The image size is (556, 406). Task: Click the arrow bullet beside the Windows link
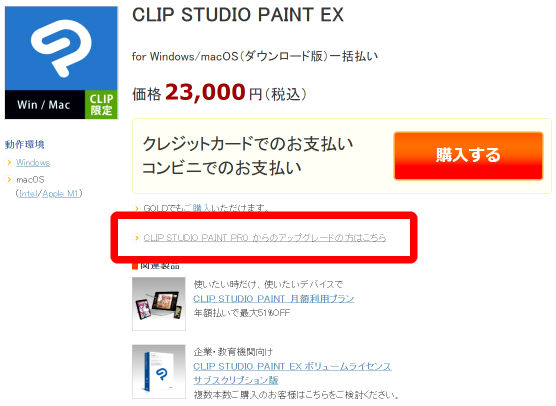click(x=9, y=163)
